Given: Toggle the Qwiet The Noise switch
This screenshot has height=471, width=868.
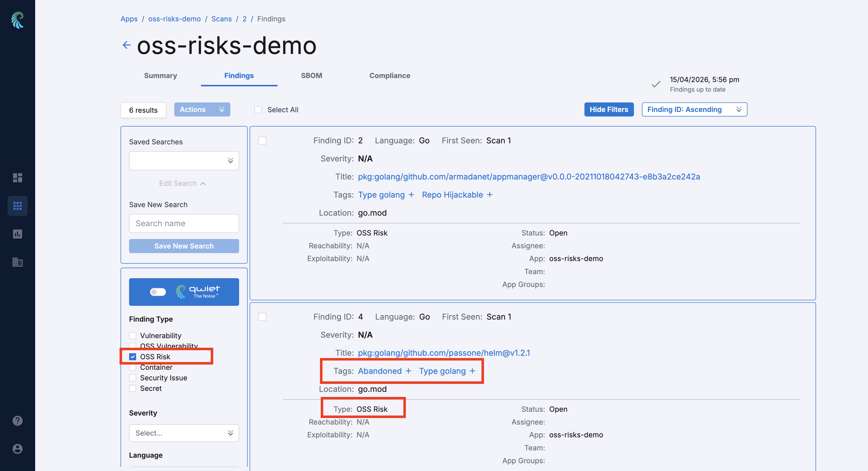Looking at the screenshot, I should [x=158, y=292].
